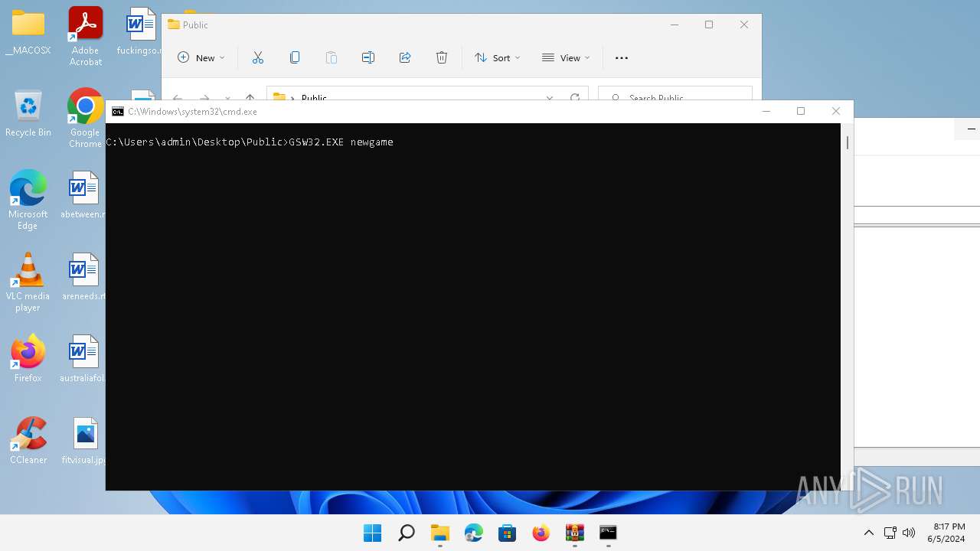Maximize the cmd.exe window
This screenshot has width=980, height=551.
(801, 111)
